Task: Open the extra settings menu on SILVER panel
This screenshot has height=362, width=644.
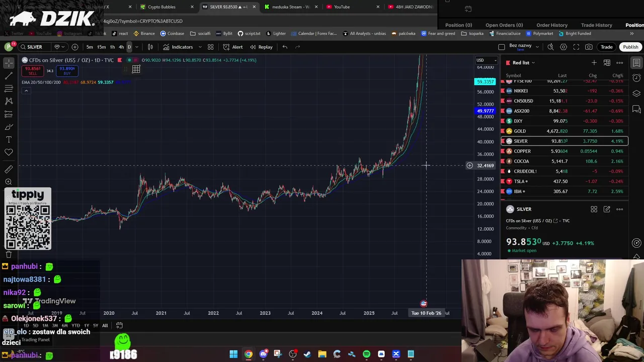Action: pyautogui.click(x=620, y=209)
